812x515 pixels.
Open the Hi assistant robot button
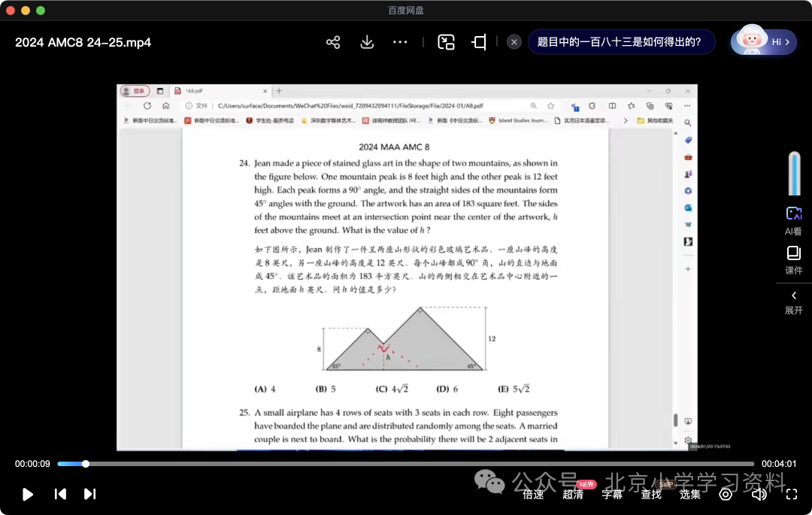pos(764,41)
